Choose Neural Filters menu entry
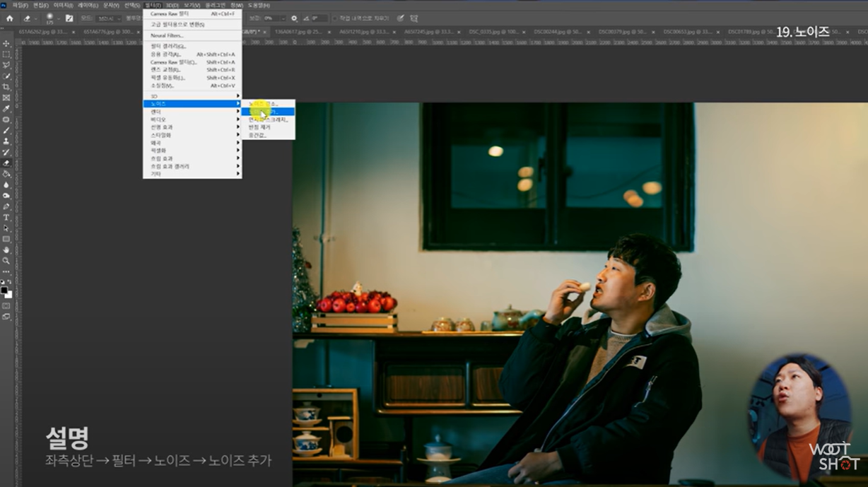868x487 pixels. [x=192, y=35]
